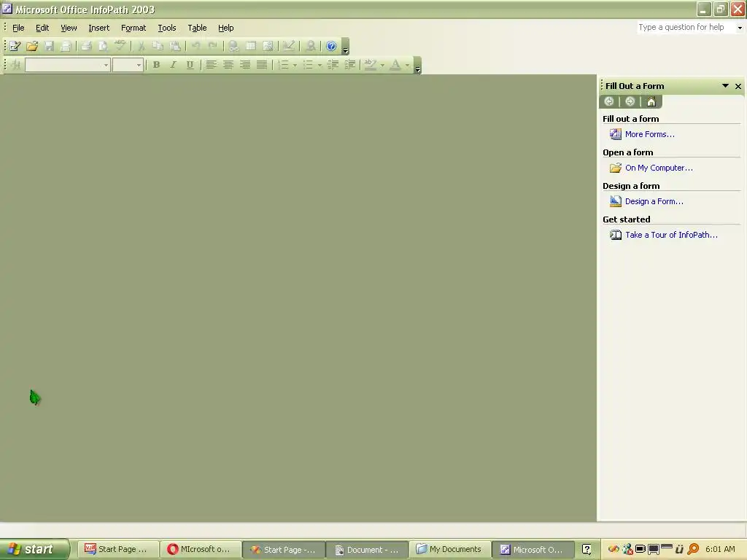Image resolution: width=747 pixels, height=560 pixels.
Task: Open InfoPath Help with blue question icon
Action: point(332,46)
